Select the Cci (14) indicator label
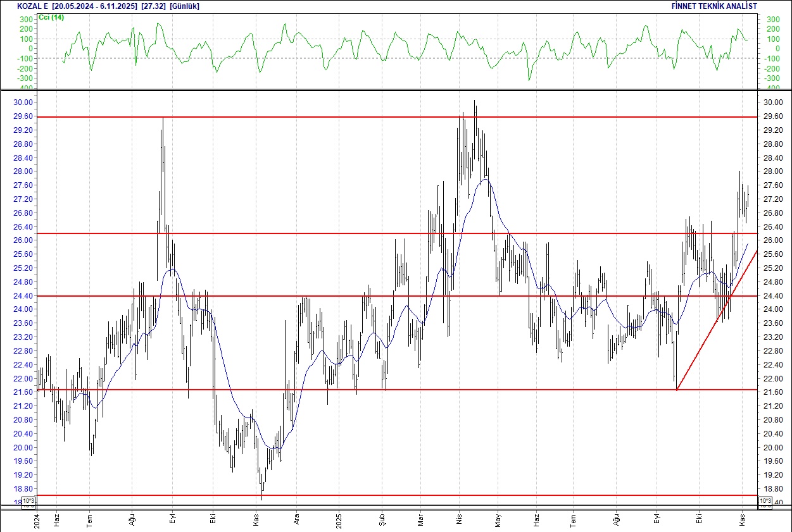The height and width of the screenshot is (532, 792). [51, 17]
